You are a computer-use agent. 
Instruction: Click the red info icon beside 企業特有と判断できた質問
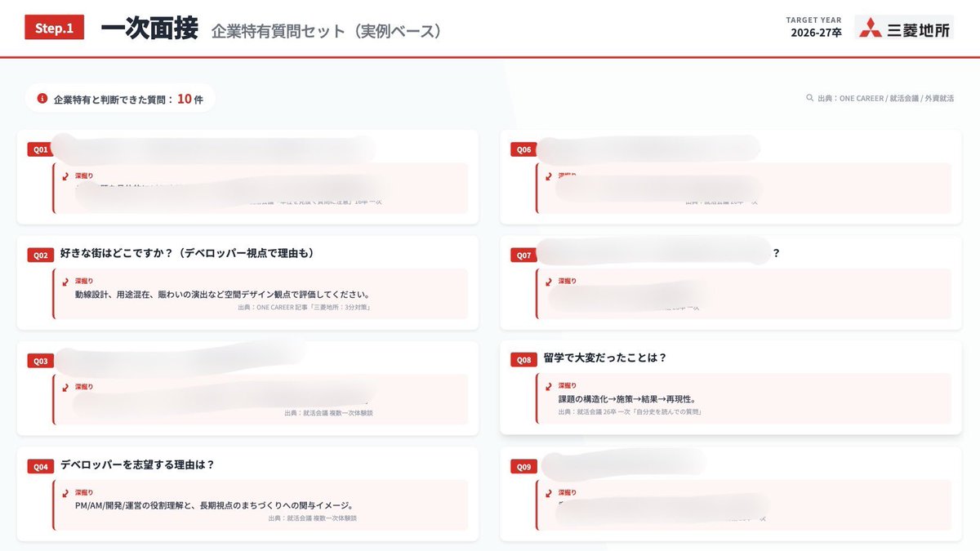pos(42,98)
